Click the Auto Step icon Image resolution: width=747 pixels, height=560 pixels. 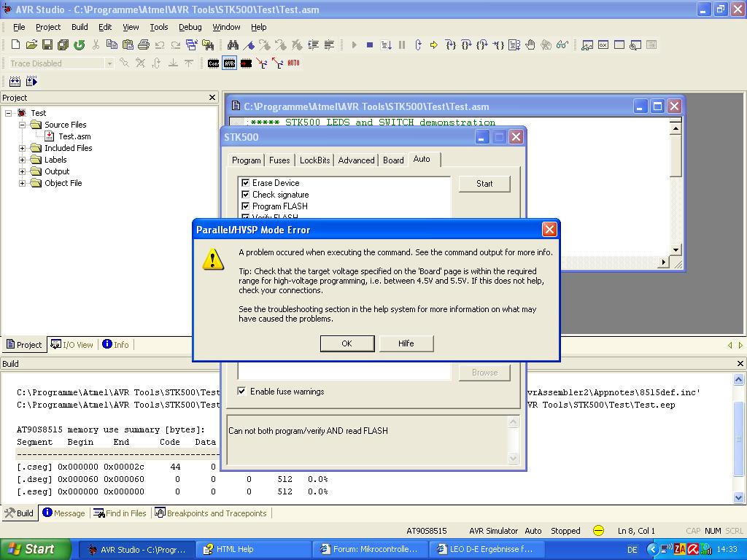386,44
